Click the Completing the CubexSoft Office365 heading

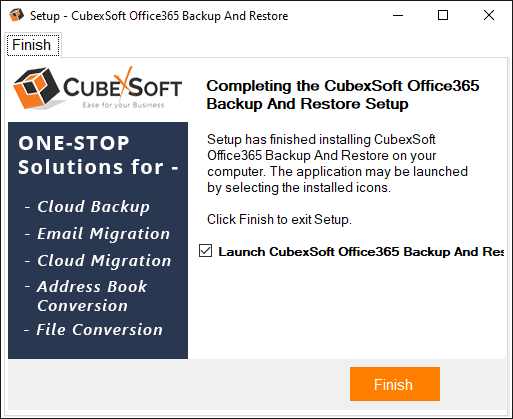click(343, 95)
